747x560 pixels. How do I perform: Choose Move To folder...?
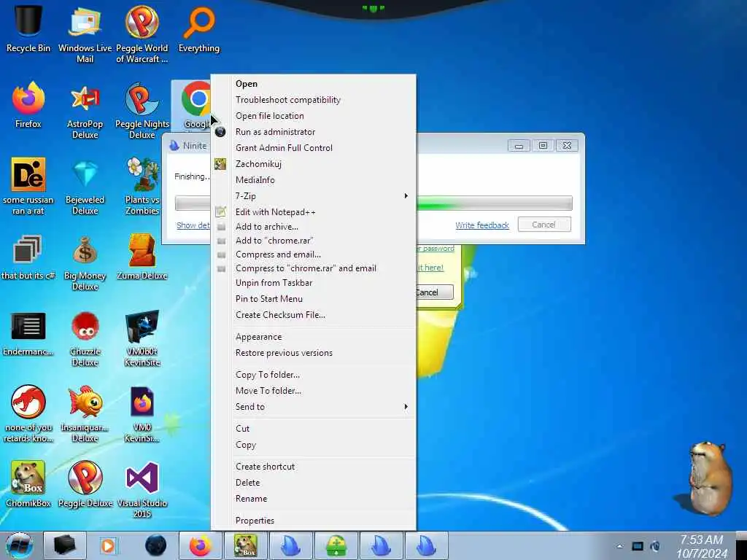(x=314, y=391)
